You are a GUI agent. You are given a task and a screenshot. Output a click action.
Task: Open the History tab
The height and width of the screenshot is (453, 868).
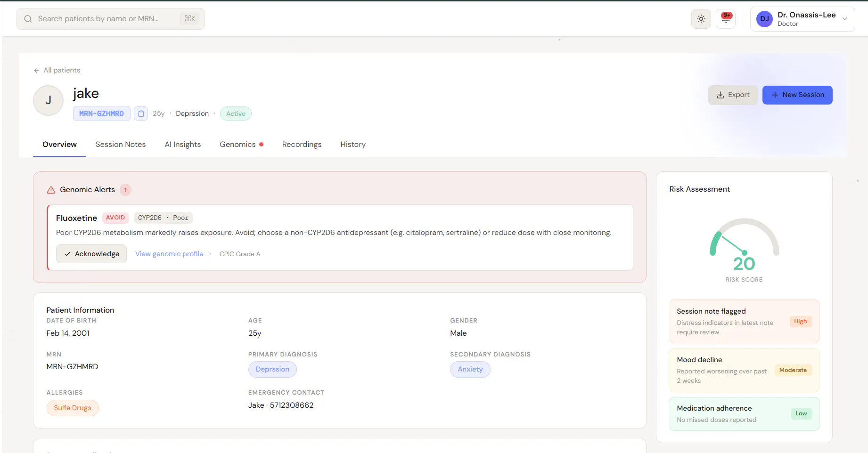(x=353, y=145)
